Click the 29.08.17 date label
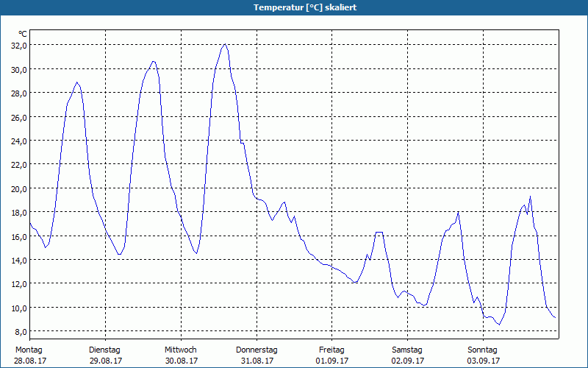Screen dimensions: 588x368 [106, 361]
